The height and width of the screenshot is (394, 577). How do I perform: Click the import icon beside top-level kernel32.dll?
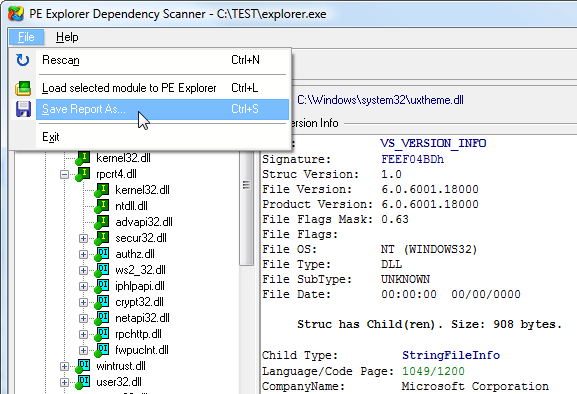pyautogui.click(x=83, y=158)
